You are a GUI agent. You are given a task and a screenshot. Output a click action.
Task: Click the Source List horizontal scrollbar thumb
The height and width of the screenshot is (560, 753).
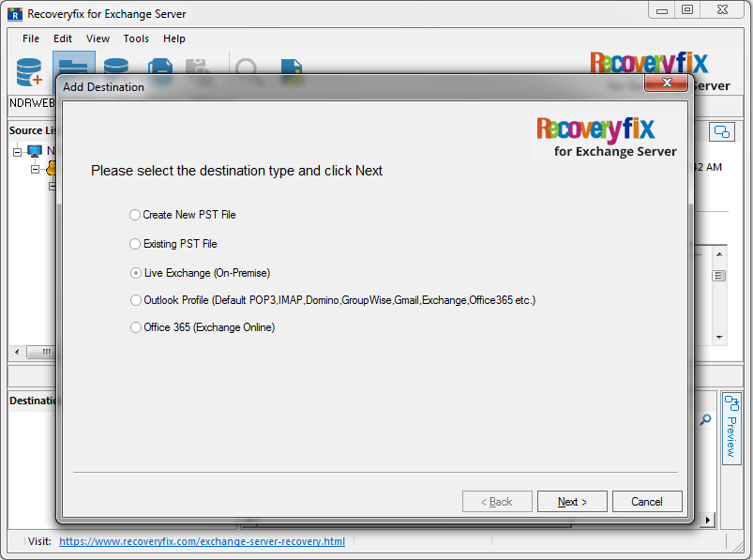tap(42, 352)
